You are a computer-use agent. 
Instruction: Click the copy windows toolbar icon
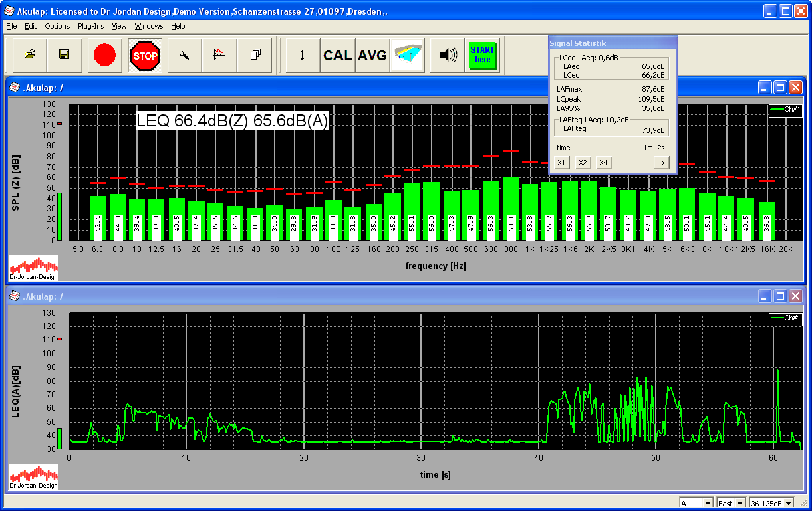(255, 55)
